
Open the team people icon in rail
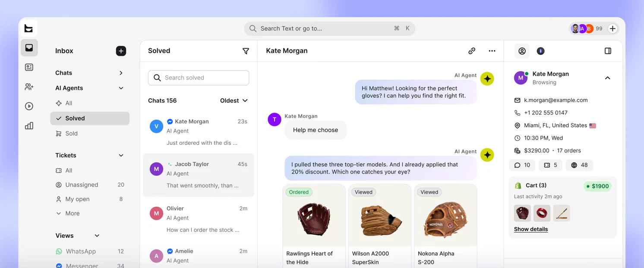(29, 87)
